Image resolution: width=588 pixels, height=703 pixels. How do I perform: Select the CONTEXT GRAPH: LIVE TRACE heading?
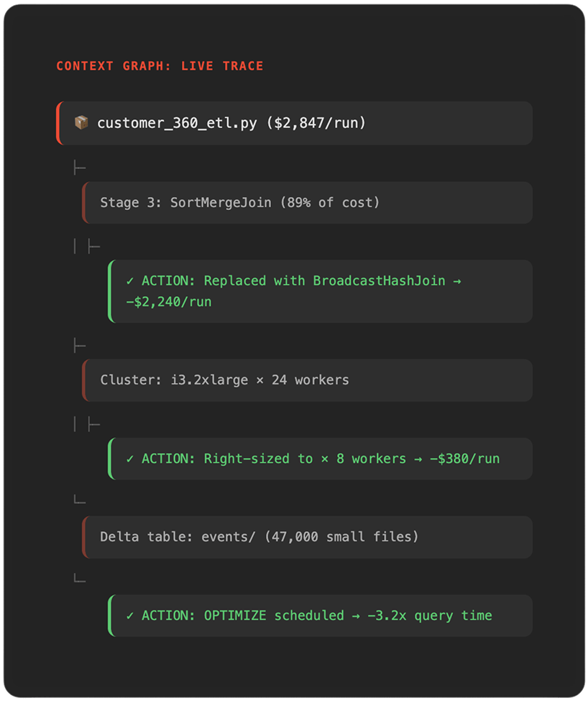(x=160, y=66)
